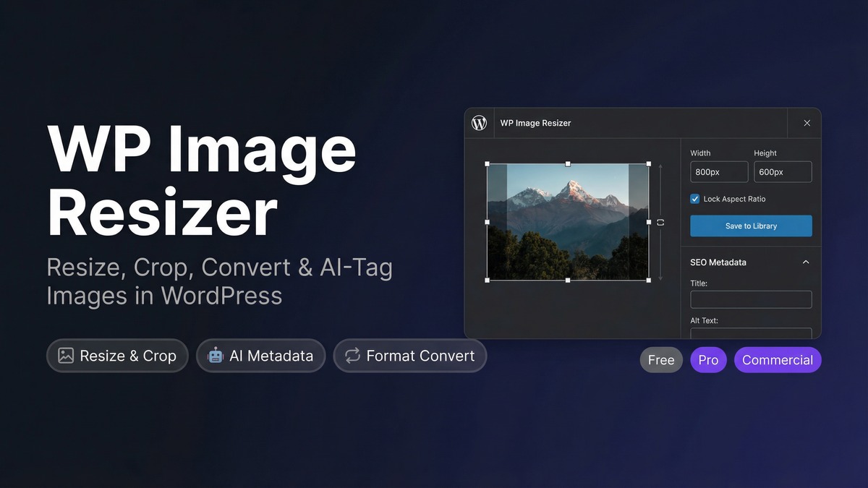Click the aspect ratio link icon beside the image
Image resolution: width=868 pixels, height=488 pixels.
[x=660, y=223]
